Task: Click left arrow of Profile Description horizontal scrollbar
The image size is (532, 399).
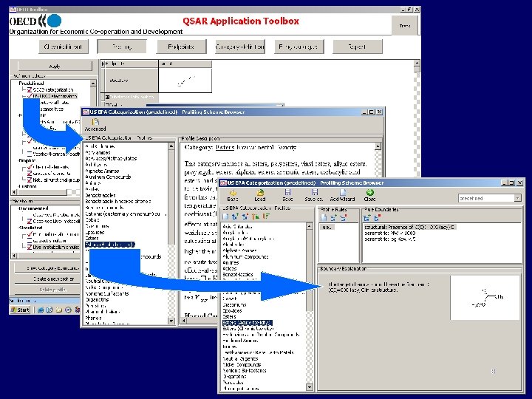Action: point(183,320)
